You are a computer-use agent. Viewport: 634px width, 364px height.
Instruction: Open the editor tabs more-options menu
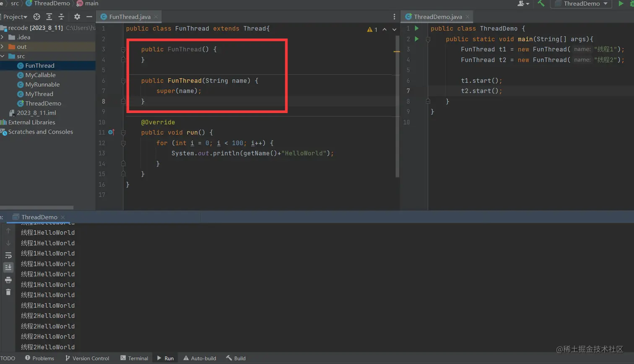point(394,17)
